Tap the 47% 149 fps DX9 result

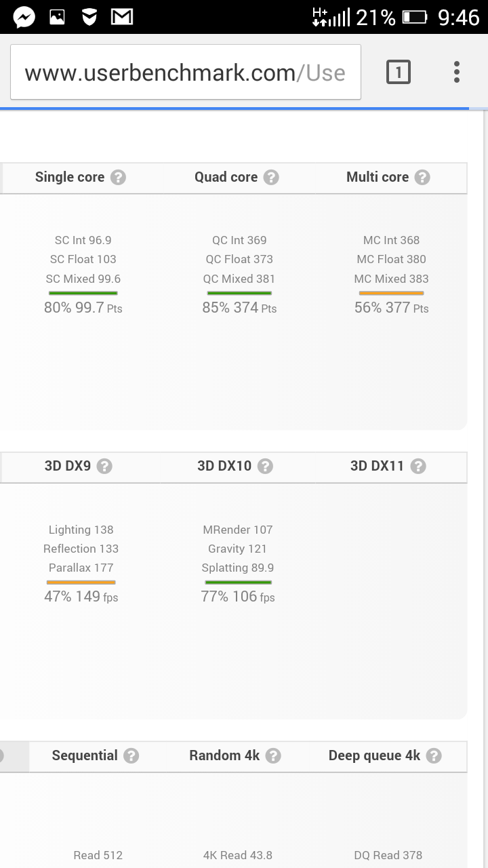click(81, 597)
